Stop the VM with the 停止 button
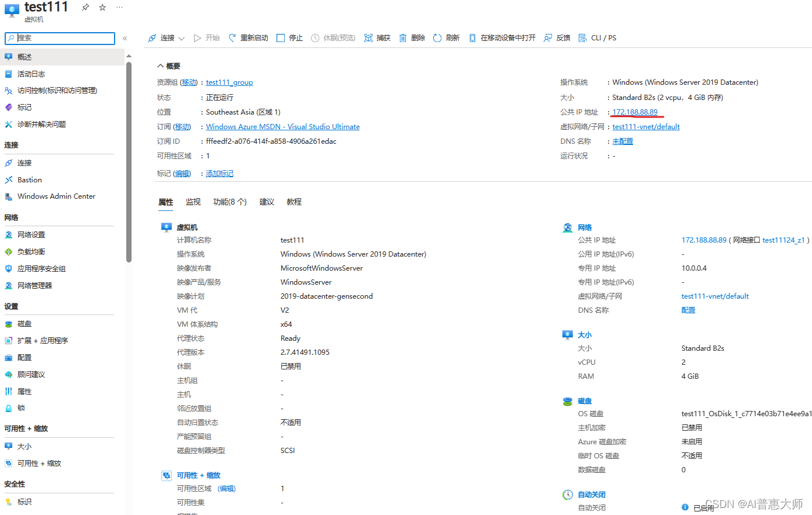Image resolution: width=812 pixels, height=515 pixels. 289,38
